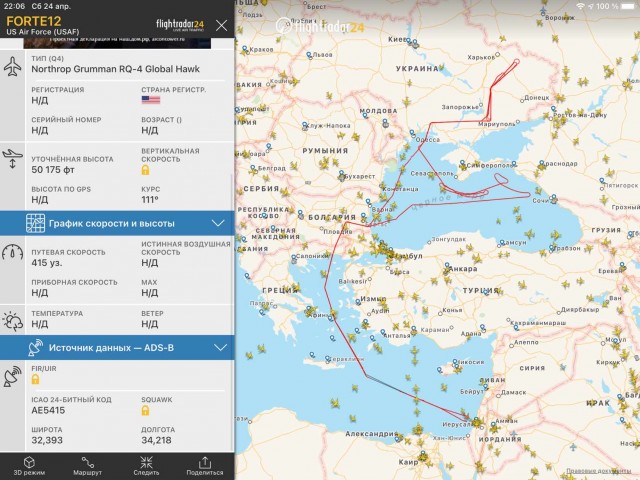The image size is (640, 480).
Task: Click Northrop Grumman RQ-4 Global Hawk text
Action: (x=116, y=69)
